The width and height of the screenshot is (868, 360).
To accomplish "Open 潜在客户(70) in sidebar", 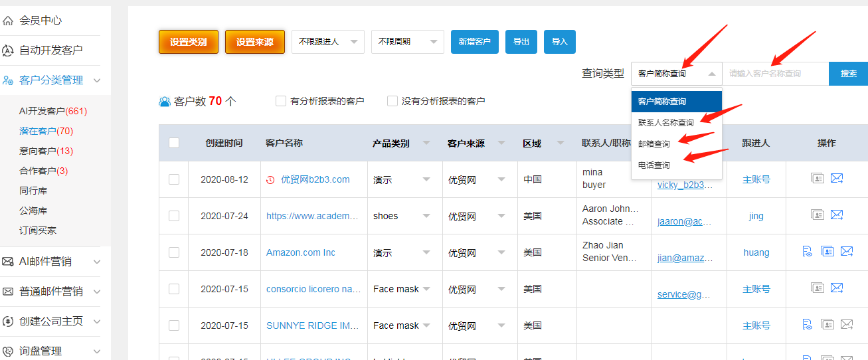I will click(x=46, y=131).
